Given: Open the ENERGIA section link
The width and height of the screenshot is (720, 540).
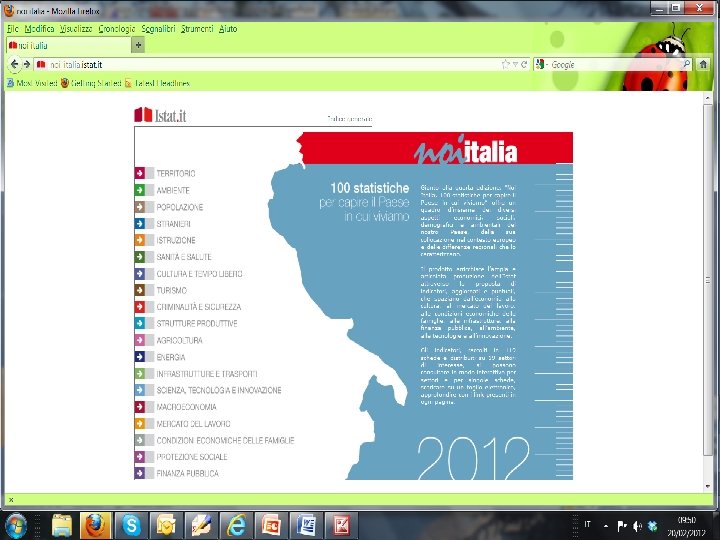Looking at the screenshot, I should [171, 357].
